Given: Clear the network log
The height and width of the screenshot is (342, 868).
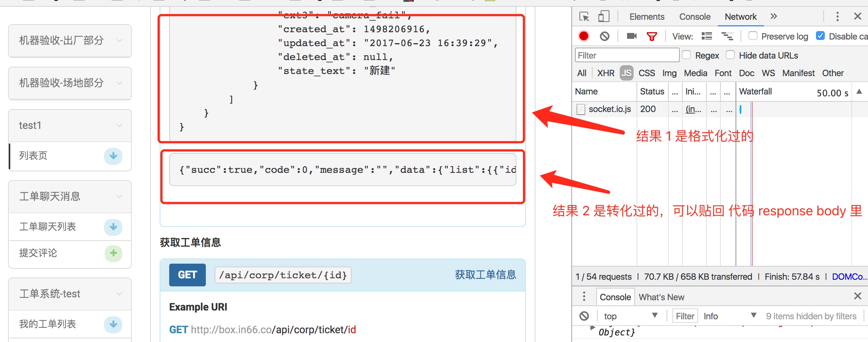Looking at the screenshot, I should [605, 36].
